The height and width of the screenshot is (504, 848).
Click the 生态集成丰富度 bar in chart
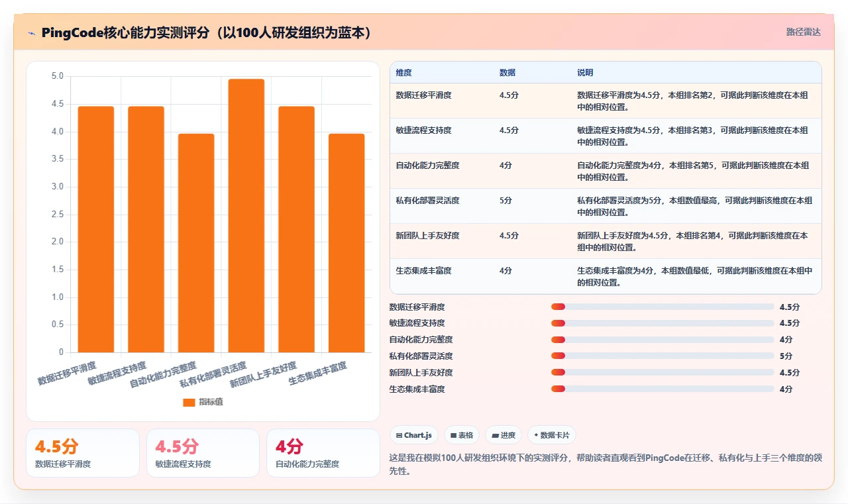coord(346,243)
